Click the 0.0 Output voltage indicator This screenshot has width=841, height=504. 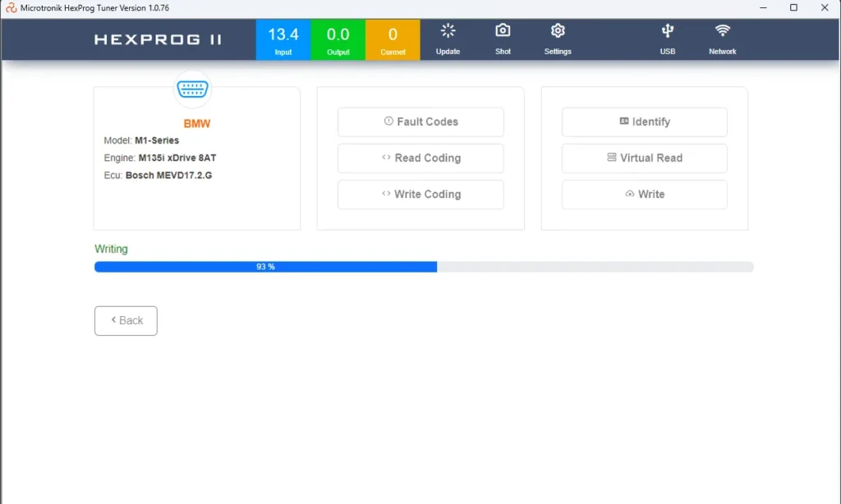pos(338,39)
